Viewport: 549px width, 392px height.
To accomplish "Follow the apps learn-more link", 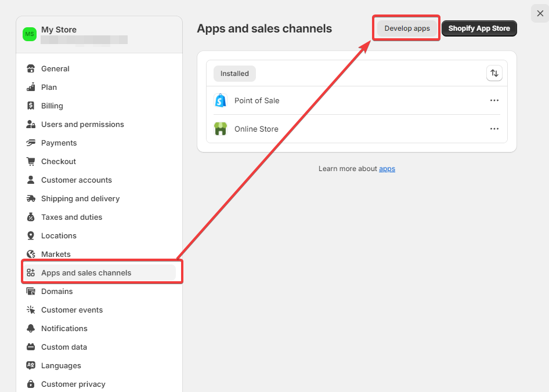I will (x=387, y=168).
